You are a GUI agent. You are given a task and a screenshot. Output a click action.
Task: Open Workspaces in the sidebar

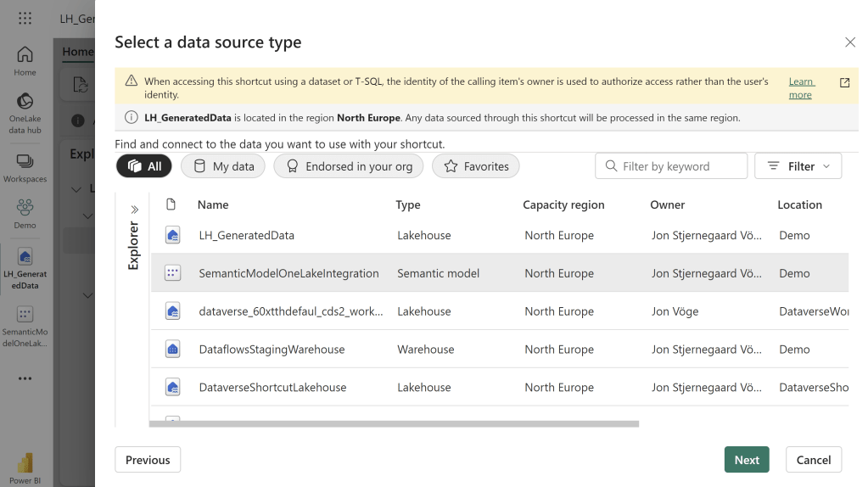(25, 167)
